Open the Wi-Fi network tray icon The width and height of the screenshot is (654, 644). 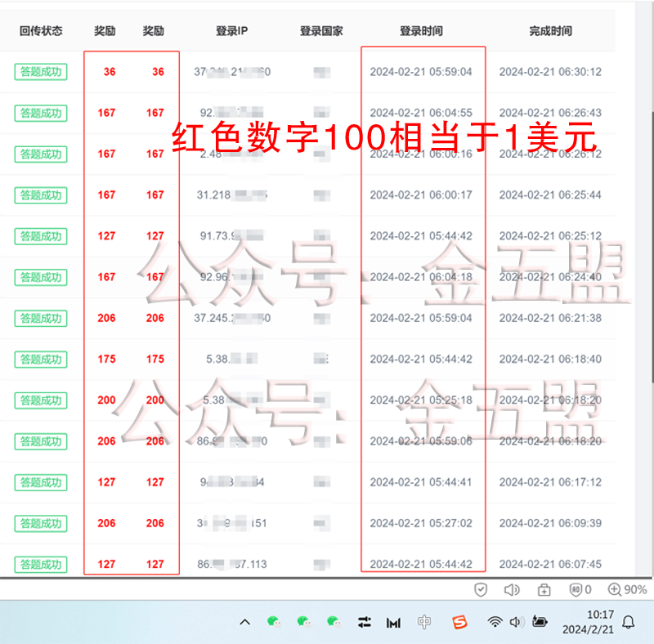[495, 623]
